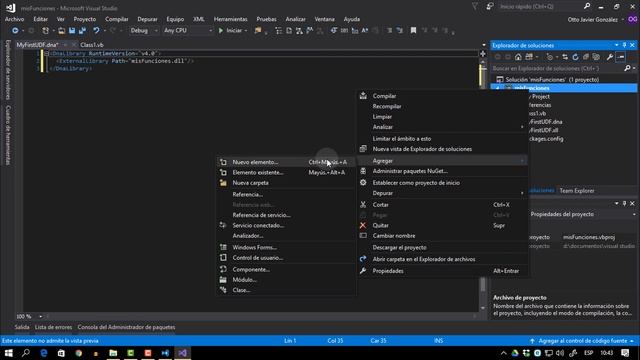Open the Lista de errores bottom tab

tap(53, 327)
